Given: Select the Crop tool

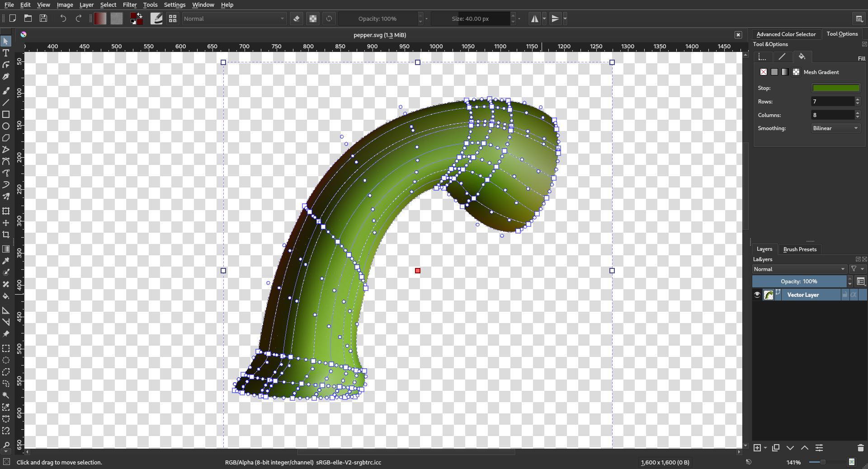Looking at the screenshot, I should 6,234.
